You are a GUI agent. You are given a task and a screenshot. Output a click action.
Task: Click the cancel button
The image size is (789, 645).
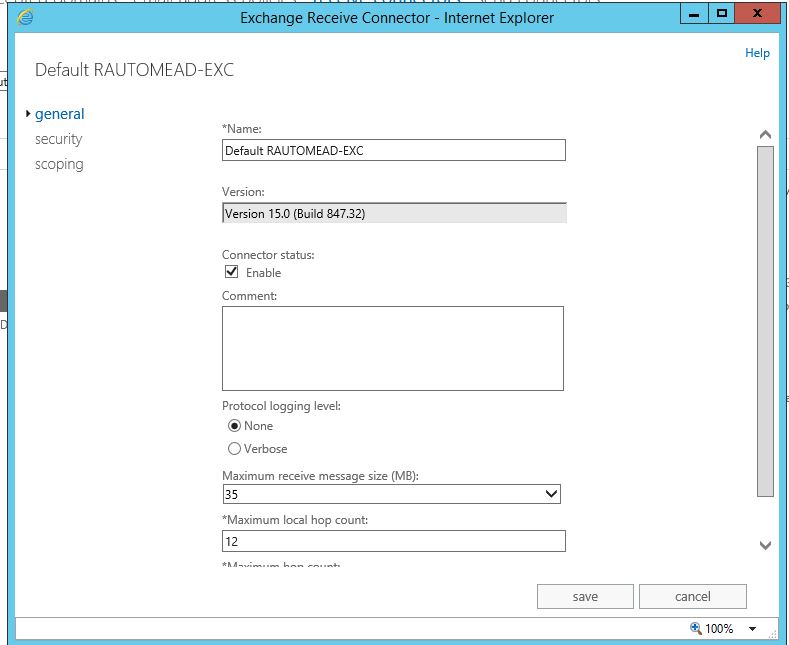693,597
